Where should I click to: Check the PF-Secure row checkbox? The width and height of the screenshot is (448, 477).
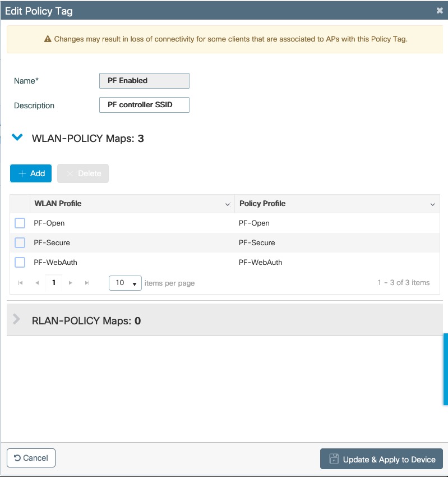[x=20, y=242]
